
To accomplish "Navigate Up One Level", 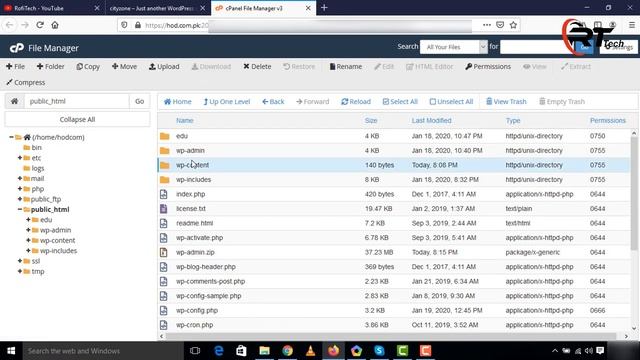I will point(227,102).
